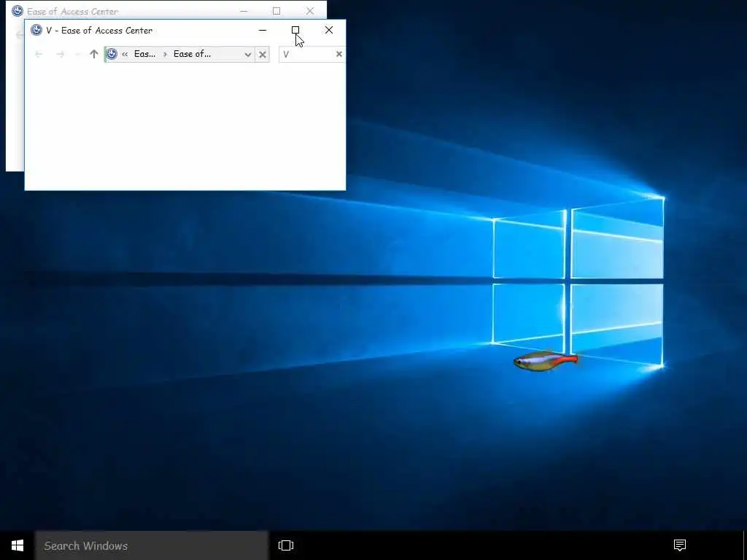Viewport: 747px width, 560px height.
Task: Close the background Ease of Access Center window
Action: pyautogui.click(x=310, y=11)
